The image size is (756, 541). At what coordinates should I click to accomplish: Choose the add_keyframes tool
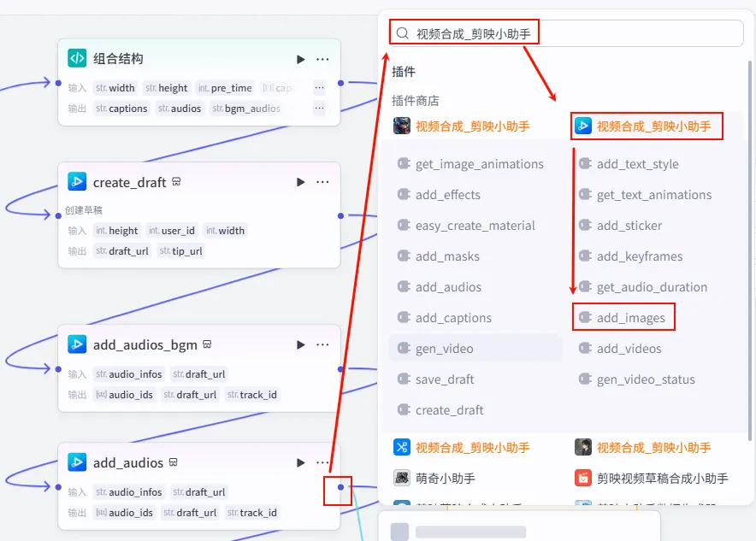pyautogui.click(x=630, y=256)
